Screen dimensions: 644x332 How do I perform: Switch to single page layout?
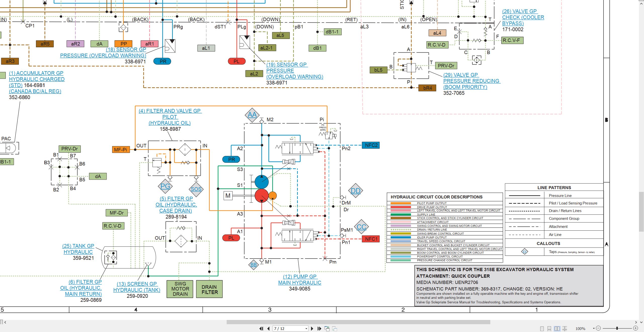pyautogui.click(x=542, y=328)
